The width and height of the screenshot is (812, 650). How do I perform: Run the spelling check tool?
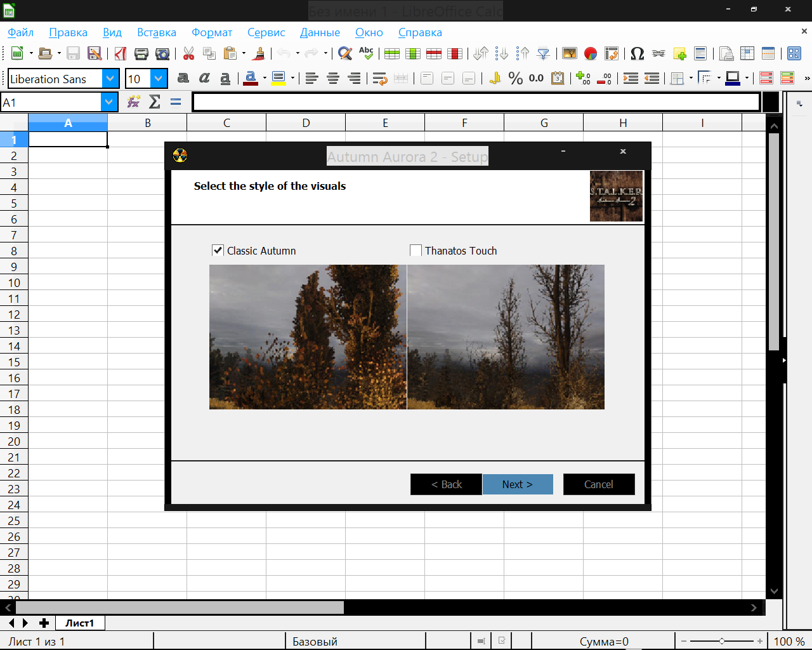click(x=366, y=53)
